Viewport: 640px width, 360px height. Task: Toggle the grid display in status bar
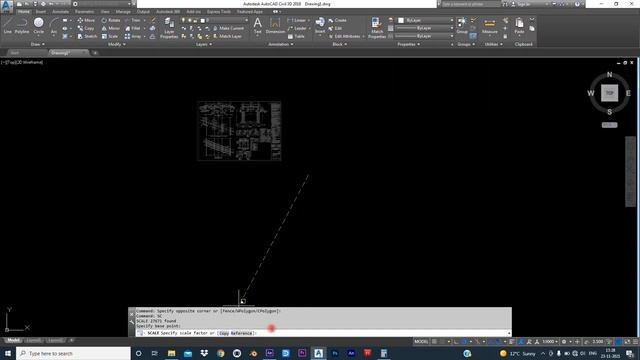point(434,342)
